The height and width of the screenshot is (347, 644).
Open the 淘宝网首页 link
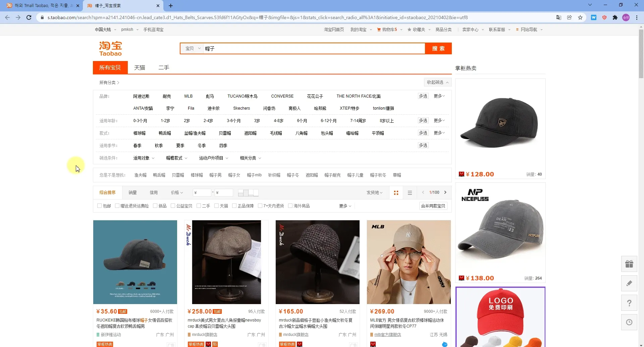(x=334, y=30)
